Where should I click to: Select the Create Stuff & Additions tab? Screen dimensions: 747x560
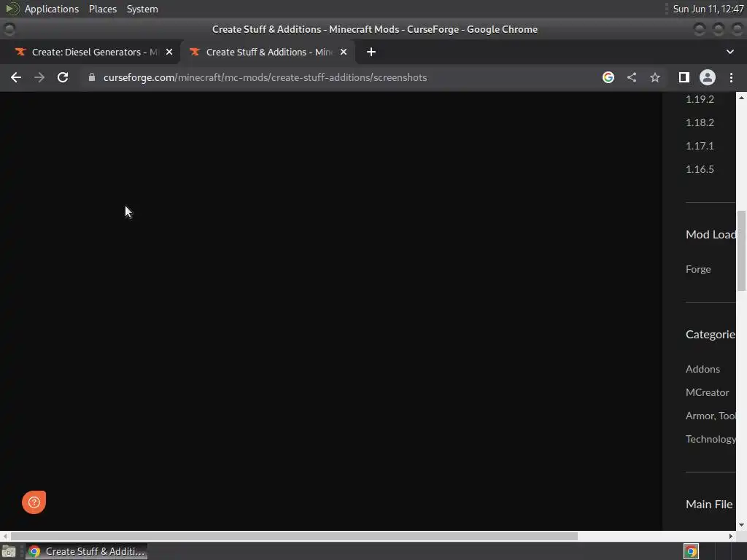[267, 52]
